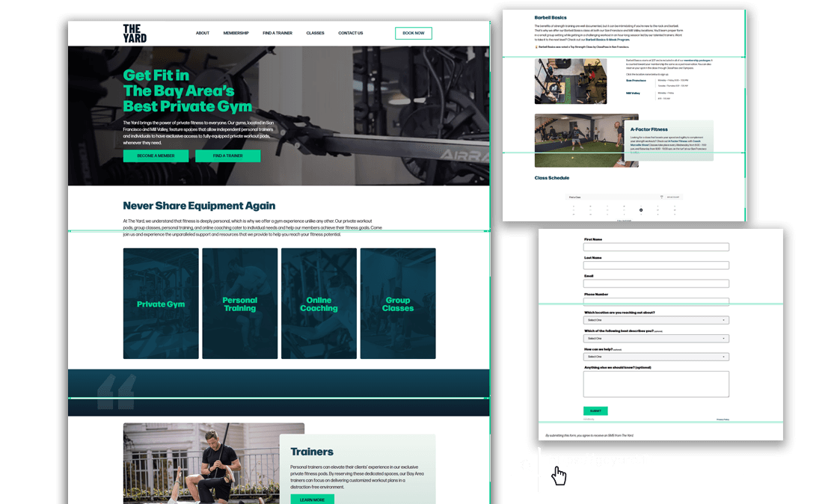
Task: Open the Private Gym card
Action: (x=161, y=304)
